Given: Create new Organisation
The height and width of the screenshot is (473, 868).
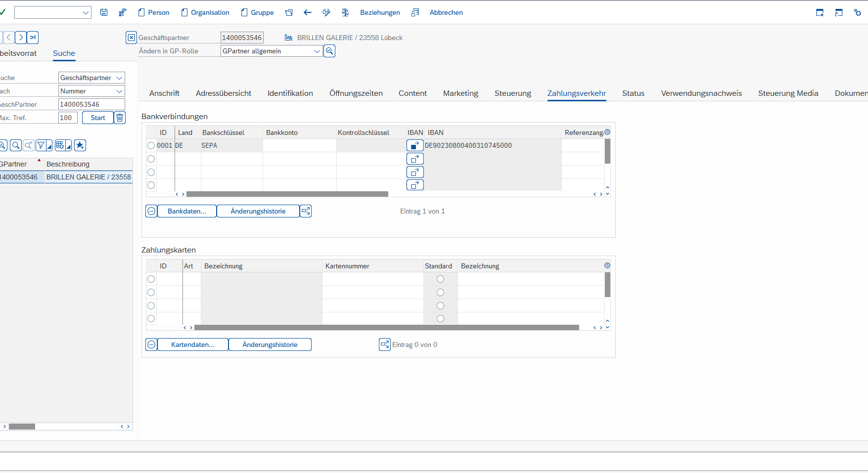Looking at the screenshot, I should (x=205, y=12).
